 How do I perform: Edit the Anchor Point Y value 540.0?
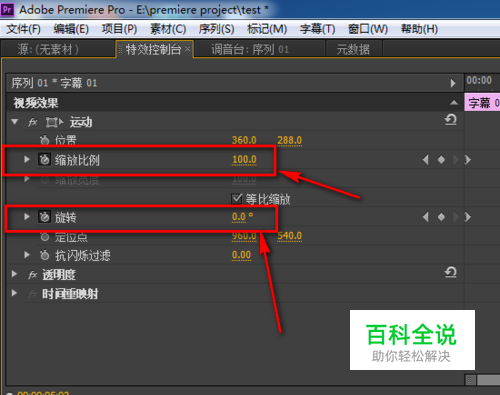pos(289,236)
